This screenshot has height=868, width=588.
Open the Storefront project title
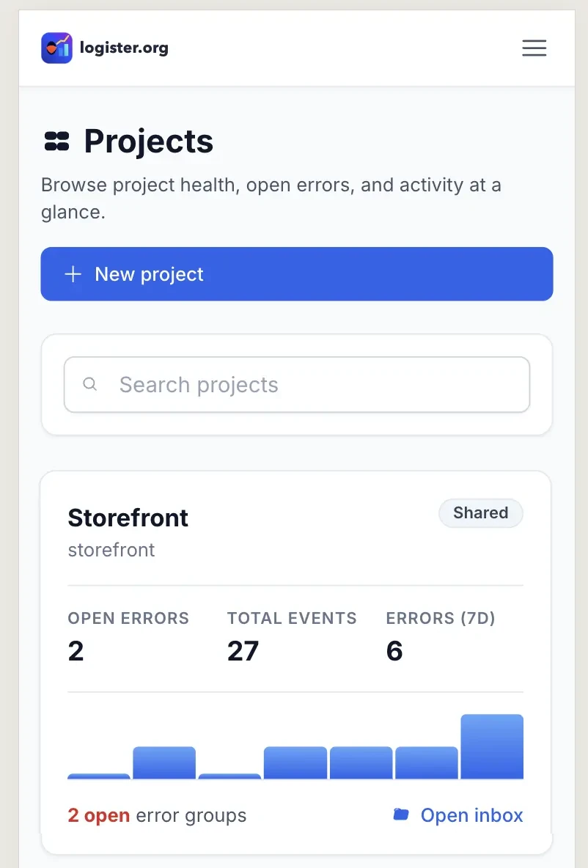(x=128, y=518)
